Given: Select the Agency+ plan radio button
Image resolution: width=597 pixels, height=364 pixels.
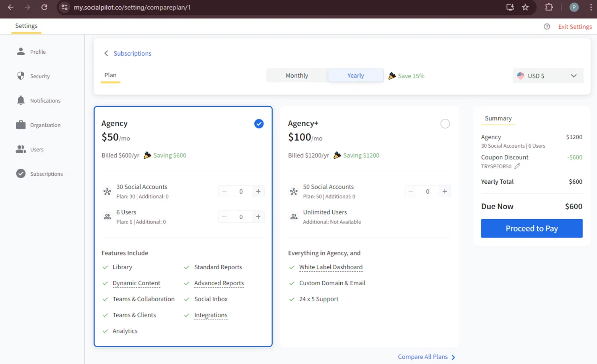Looking at the screenshot, I should pos(445,124).
